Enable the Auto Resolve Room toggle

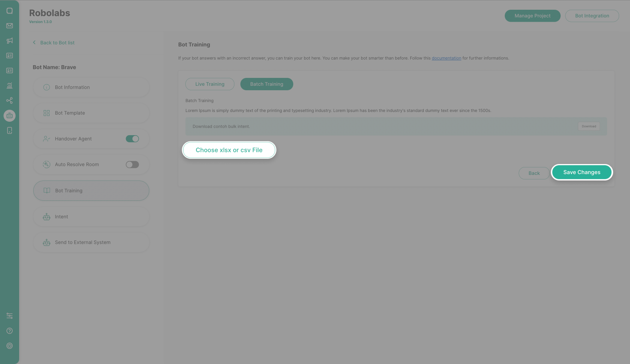132,164
